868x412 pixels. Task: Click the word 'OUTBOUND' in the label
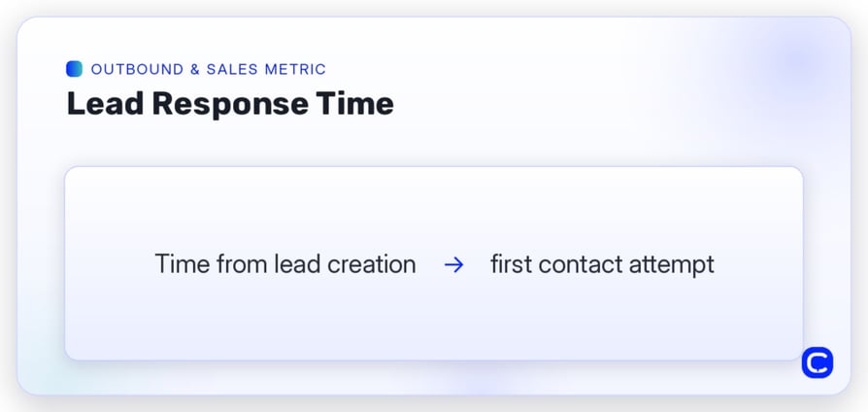[x=137, y=69]
